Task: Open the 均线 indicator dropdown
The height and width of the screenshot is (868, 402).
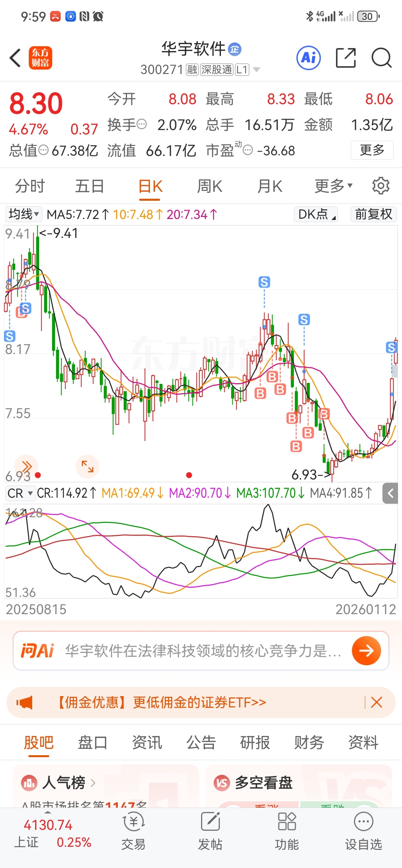Action: (x=24, y=214)
